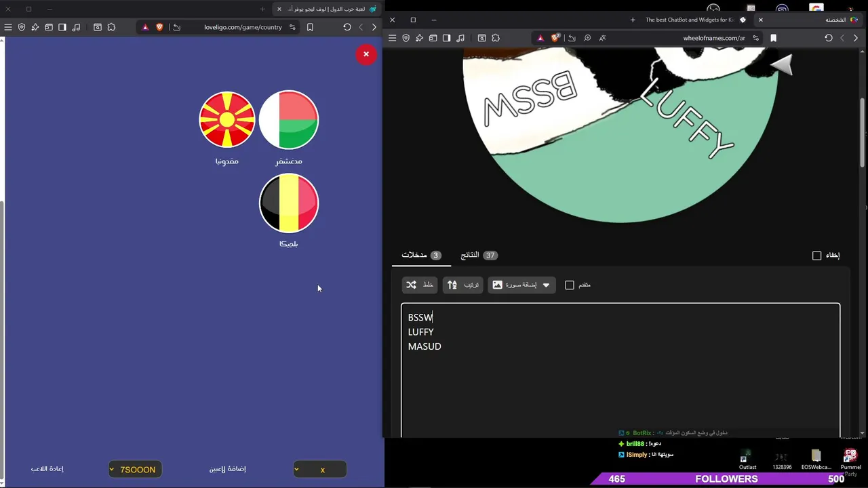Viewport: 868px width, 488px height.
Task: Click the إعادة اللاعب reset player link
Action: 47,469
